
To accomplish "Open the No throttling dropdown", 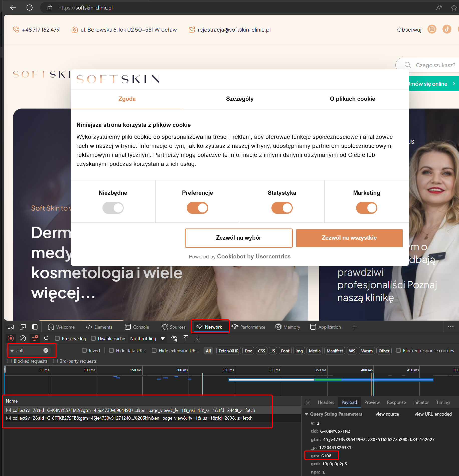I will click(x=147, y=338).
